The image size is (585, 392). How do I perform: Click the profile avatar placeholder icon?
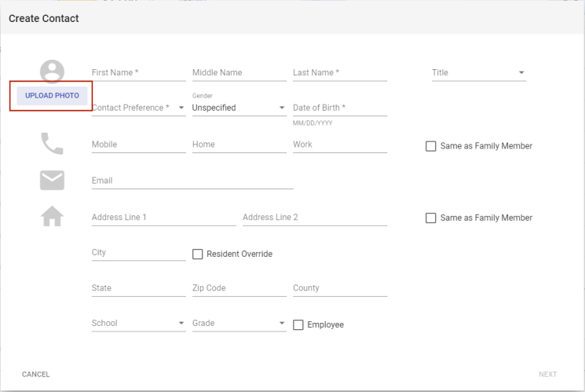[52, 71]
